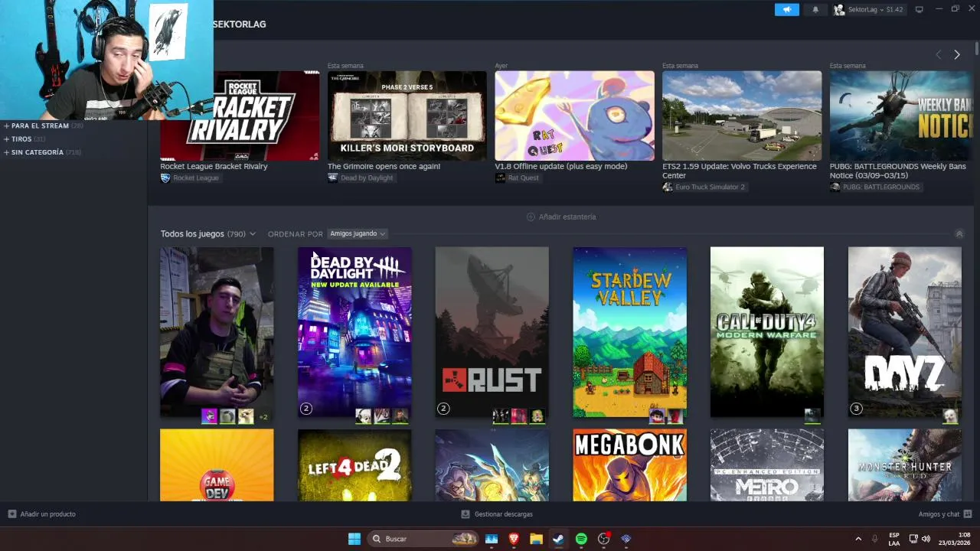Click PUBG: BATTLEGROUNDS icon under news

tap(835, 187)
